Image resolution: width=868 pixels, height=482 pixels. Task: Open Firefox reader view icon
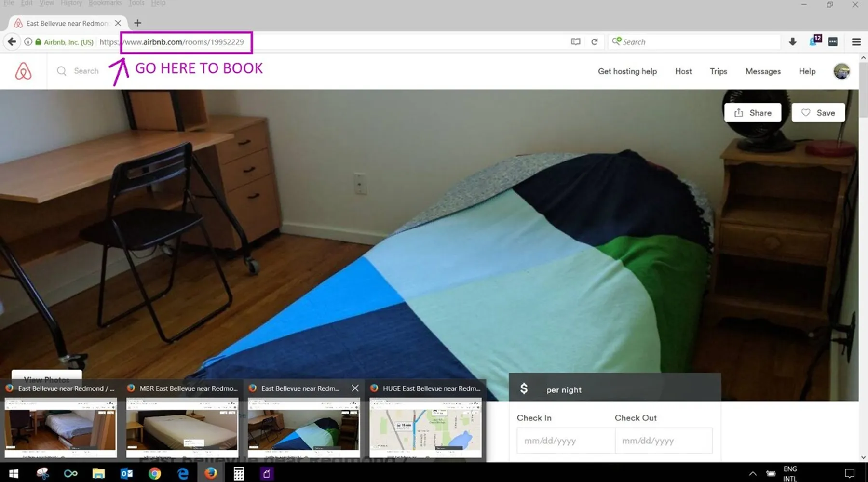[x=575, y=42]
